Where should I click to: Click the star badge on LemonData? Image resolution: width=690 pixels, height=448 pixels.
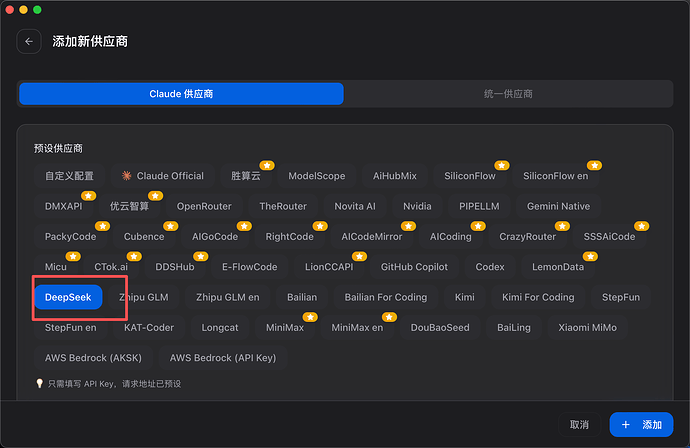click(x=590, y=257)
